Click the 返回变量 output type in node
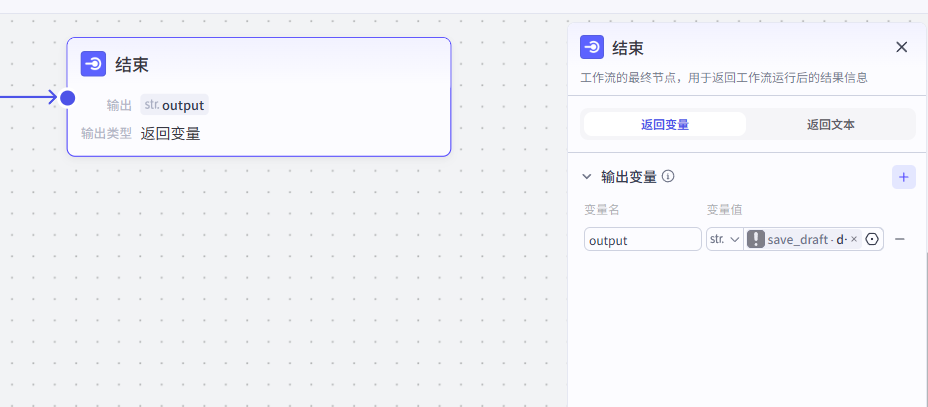This screenshot has height=407, width=928. coord(170,133)
